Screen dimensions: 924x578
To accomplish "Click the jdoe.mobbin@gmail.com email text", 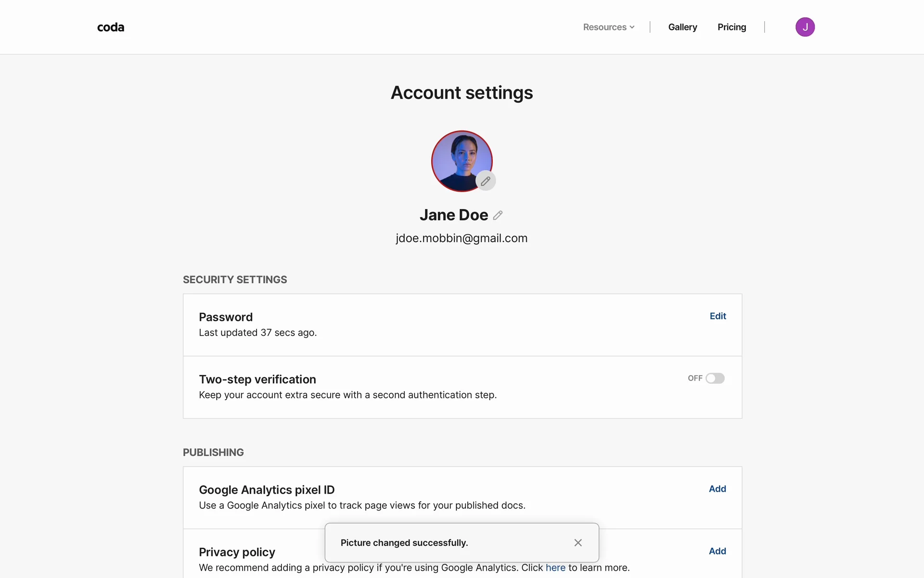I will pos(462,238).
